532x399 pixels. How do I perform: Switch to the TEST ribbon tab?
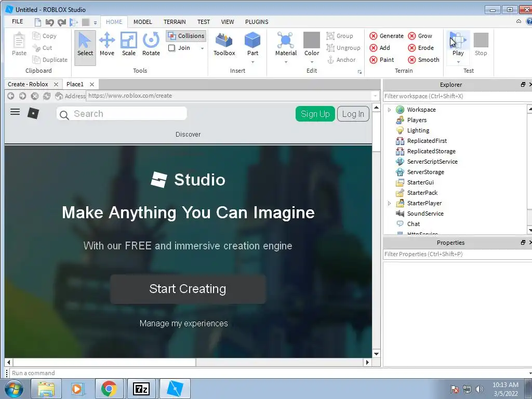click(204, 22)
